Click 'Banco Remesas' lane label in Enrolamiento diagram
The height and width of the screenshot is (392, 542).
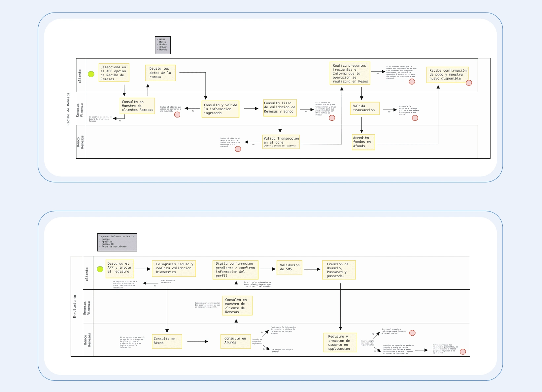point(87,340)
